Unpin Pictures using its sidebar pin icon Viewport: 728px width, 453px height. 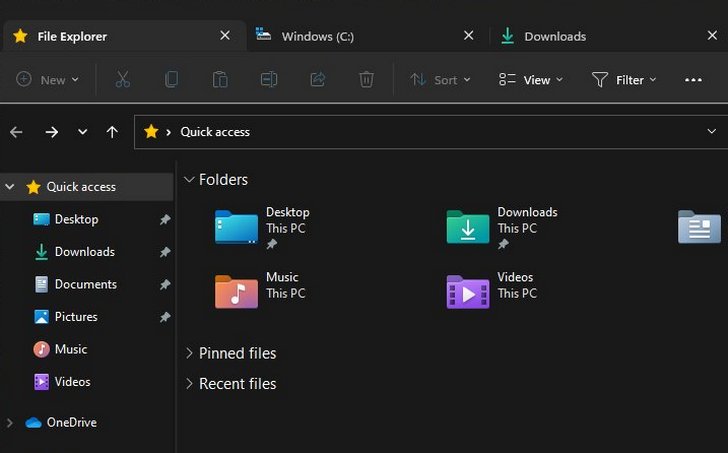click(165, 317)
